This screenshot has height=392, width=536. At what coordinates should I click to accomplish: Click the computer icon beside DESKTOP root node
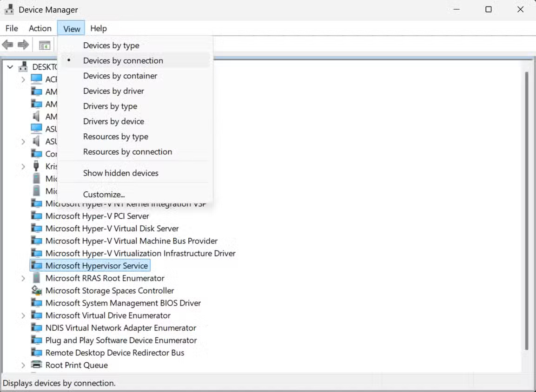coord(22,66)
